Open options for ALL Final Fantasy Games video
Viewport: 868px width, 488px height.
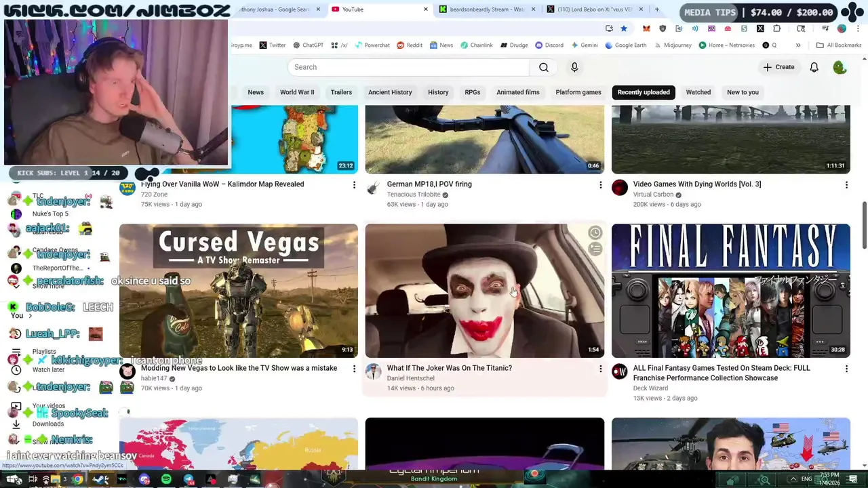pos(846,369)
